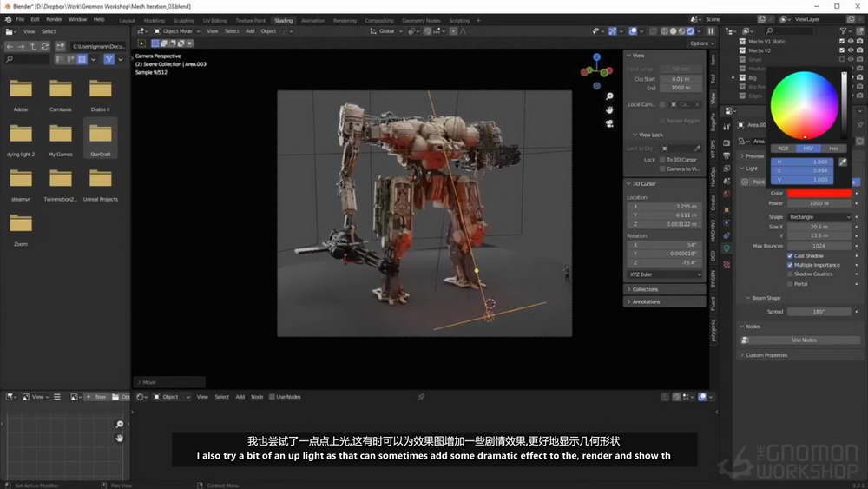Enable Shadow Caustics checkbox
The height and width of the screenshot is (489, 868).
pos(790,274)
